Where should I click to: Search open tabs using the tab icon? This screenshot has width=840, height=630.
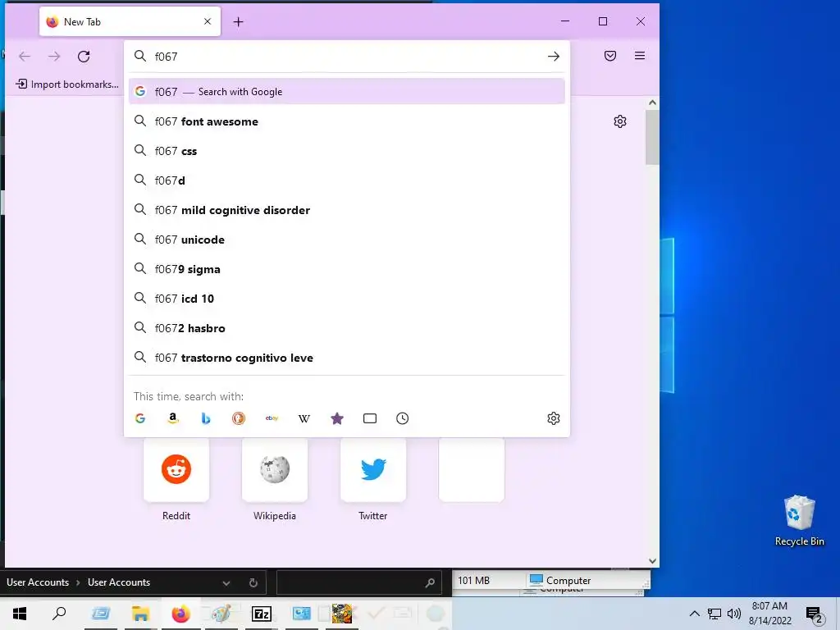(370, 418)
